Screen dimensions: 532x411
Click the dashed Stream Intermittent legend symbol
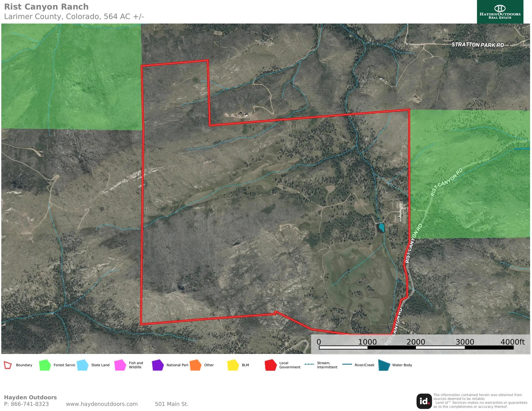click(309, 364)
